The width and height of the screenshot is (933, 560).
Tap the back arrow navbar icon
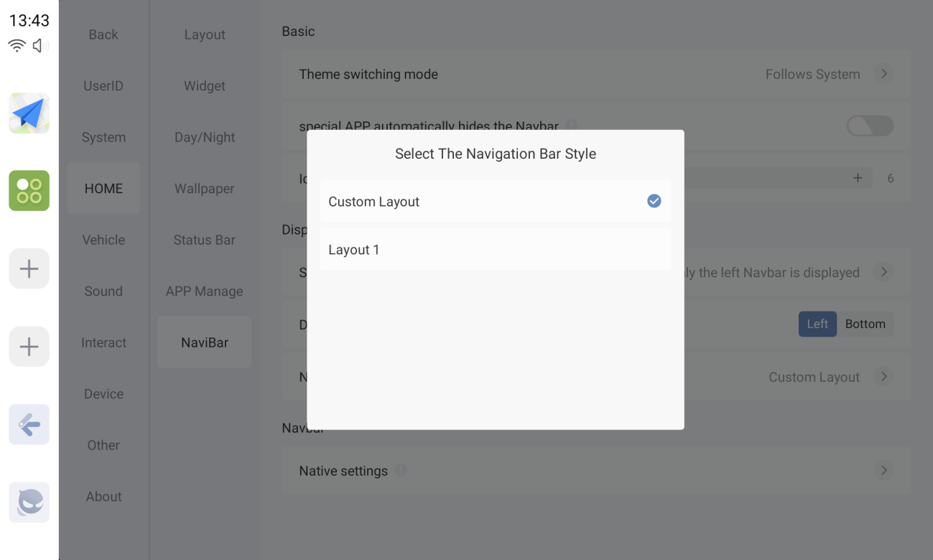click(29, 425)
